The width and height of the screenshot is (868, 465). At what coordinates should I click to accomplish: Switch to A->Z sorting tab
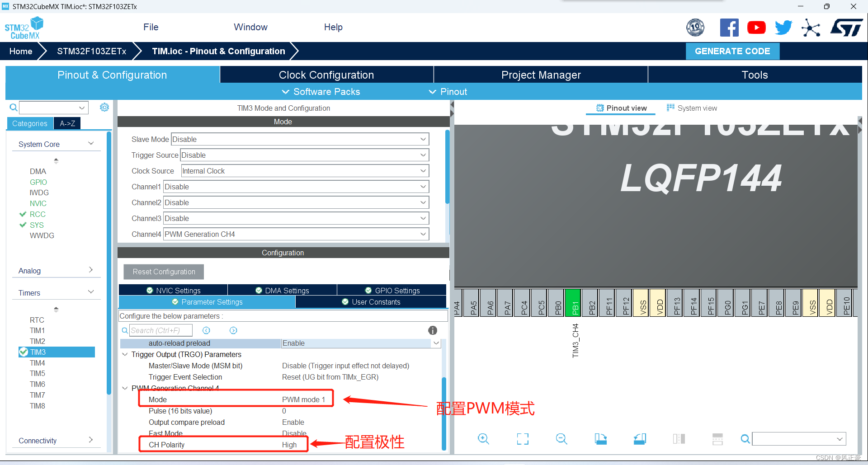(x=67, y=123)
